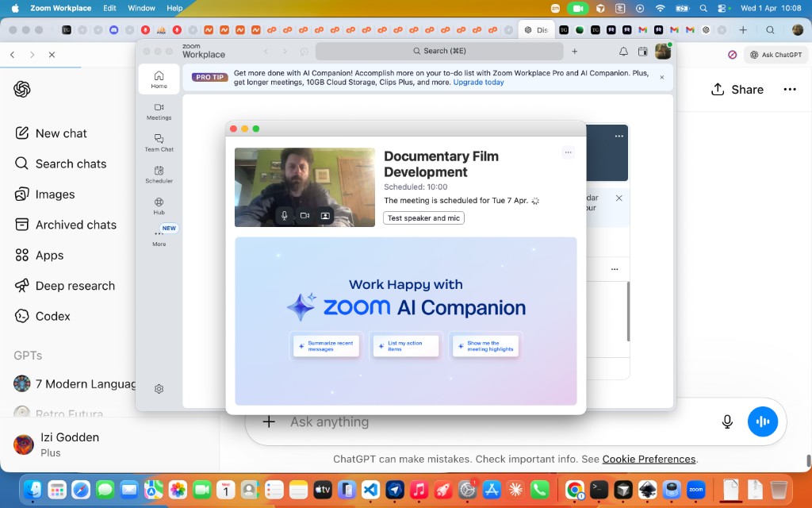Toggle ChatGPT voice mode button

tap(763, 421)
